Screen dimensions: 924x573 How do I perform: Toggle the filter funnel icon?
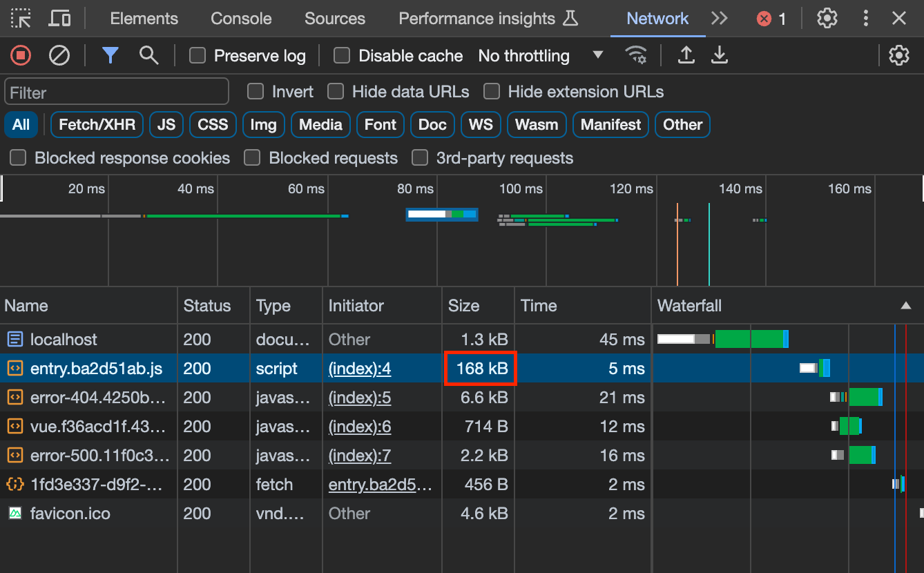(110, 55)
